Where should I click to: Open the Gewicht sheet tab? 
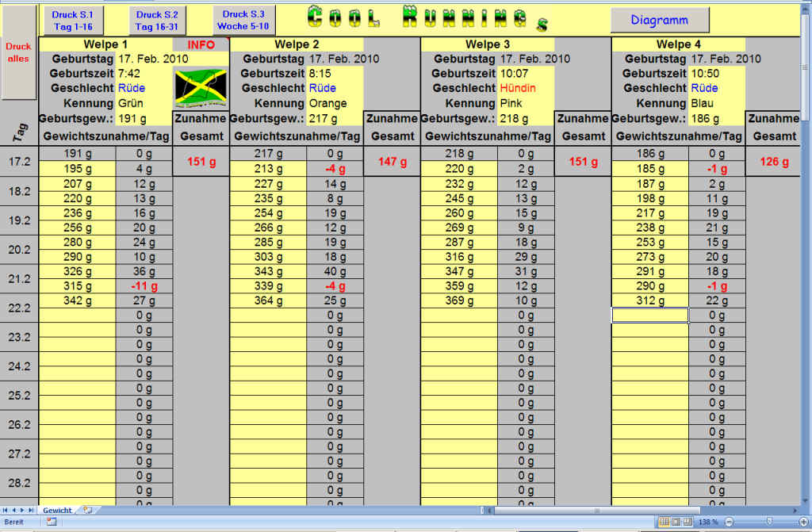[57, 510]
